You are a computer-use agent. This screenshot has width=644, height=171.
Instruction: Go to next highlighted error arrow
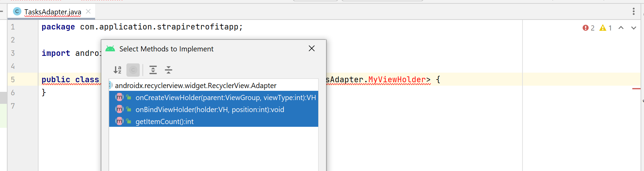click(x=634, y=28)
